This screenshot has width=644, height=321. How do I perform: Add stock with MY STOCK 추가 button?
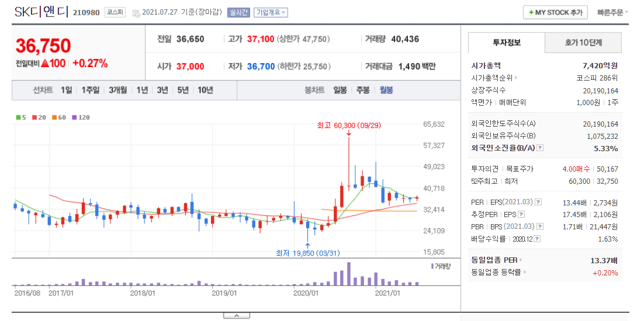[556, 12]
